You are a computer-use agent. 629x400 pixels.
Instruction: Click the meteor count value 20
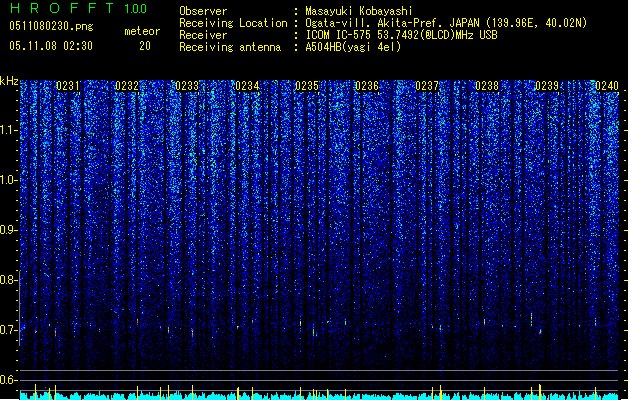point(145,46)
